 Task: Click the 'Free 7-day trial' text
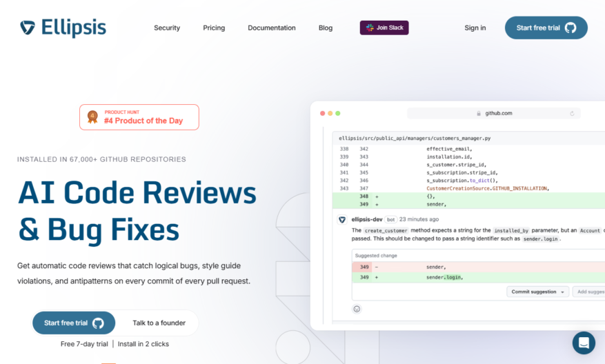(x=84, y=344)
